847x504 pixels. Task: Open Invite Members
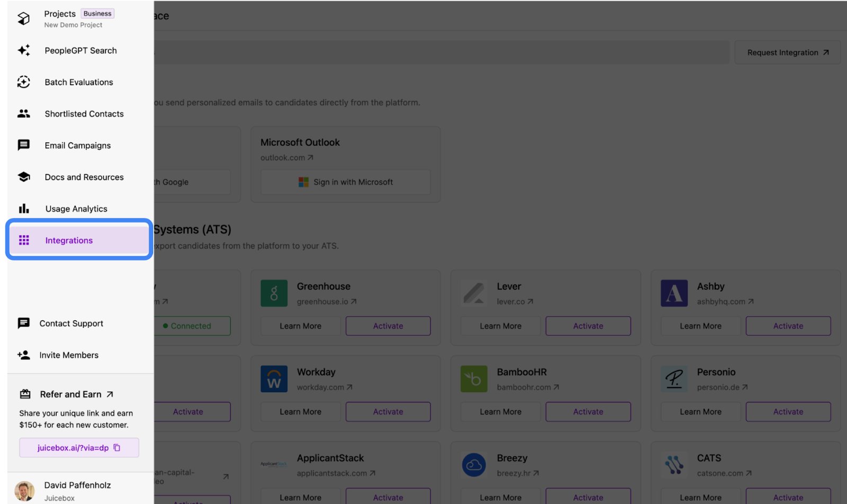tap(79, 355)
